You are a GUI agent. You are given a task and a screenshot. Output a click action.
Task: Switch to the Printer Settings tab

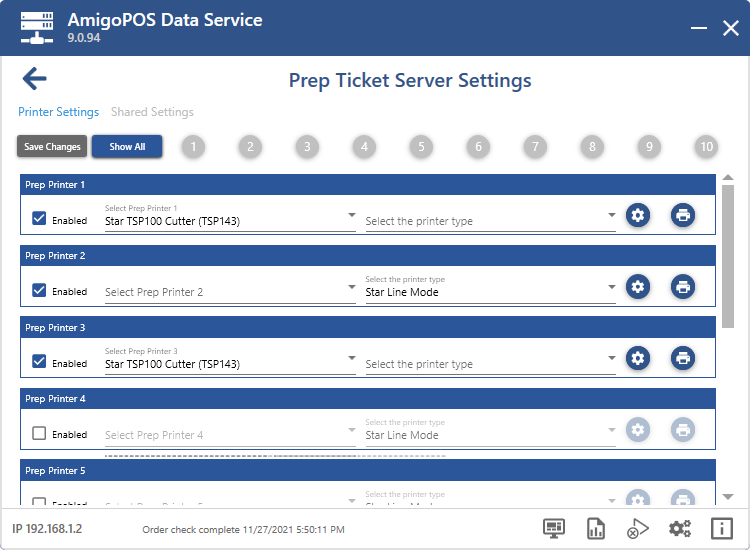click(x=58, y=112)
